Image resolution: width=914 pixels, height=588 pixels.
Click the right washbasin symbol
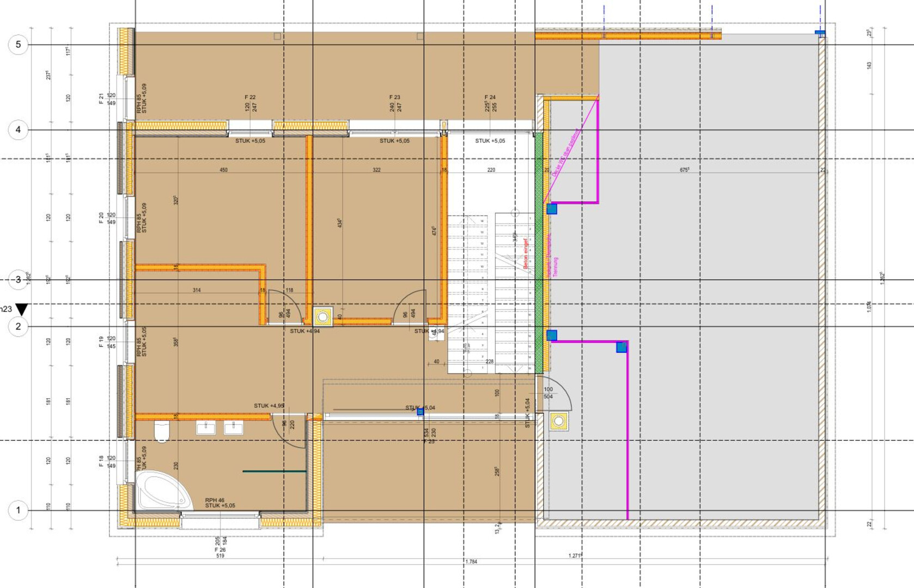(234, 427)
